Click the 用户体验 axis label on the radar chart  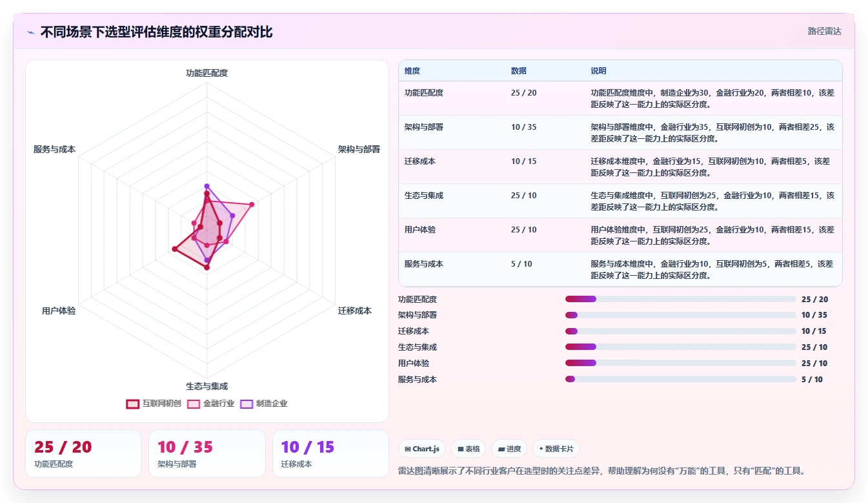tap(59, 311)
